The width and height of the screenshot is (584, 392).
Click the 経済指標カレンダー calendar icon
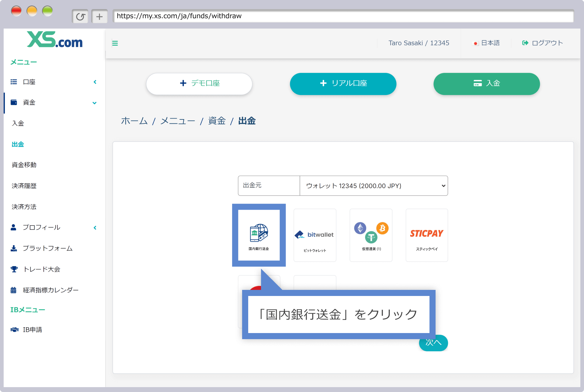[x=13, y=290]
